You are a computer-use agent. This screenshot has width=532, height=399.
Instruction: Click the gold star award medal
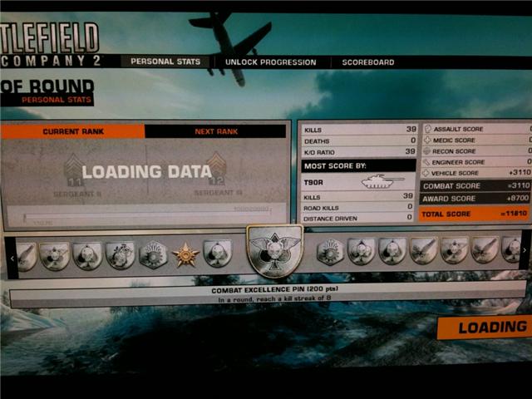tap(185, 254)
